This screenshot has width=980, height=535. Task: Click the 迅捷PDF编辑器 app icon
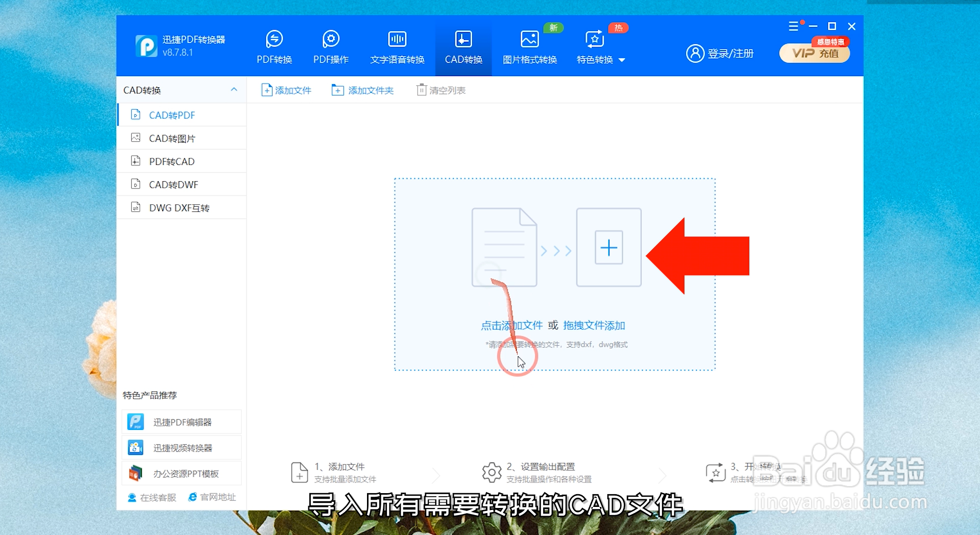135,422
